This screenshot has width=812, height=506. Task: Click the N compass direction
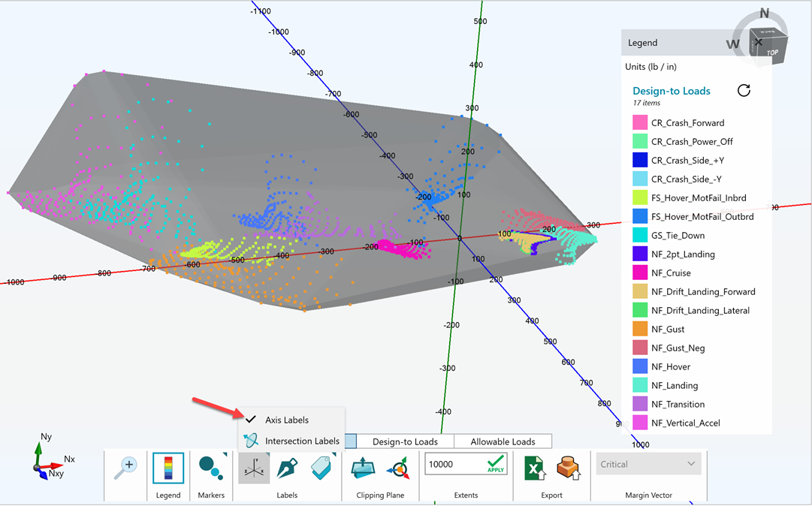pos(765,14)
